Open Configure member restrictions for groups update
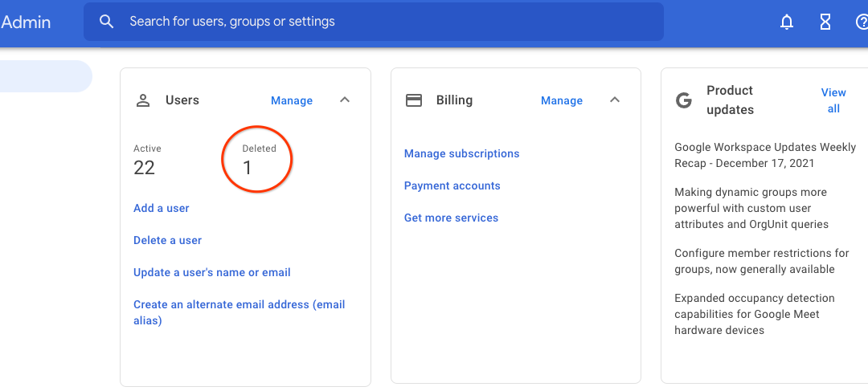 pos(762,261)
